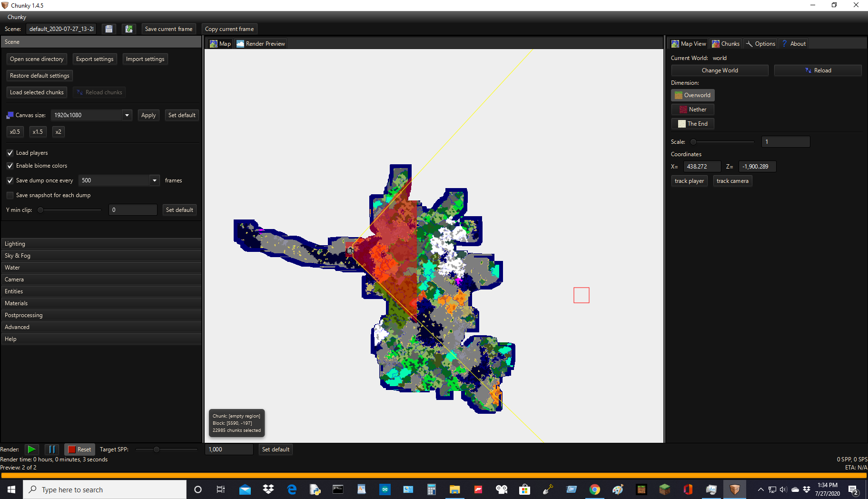This screenshot has width=868, height=499.
Task: Open the dump frame interval dropdown
Action: pos(155,180)
